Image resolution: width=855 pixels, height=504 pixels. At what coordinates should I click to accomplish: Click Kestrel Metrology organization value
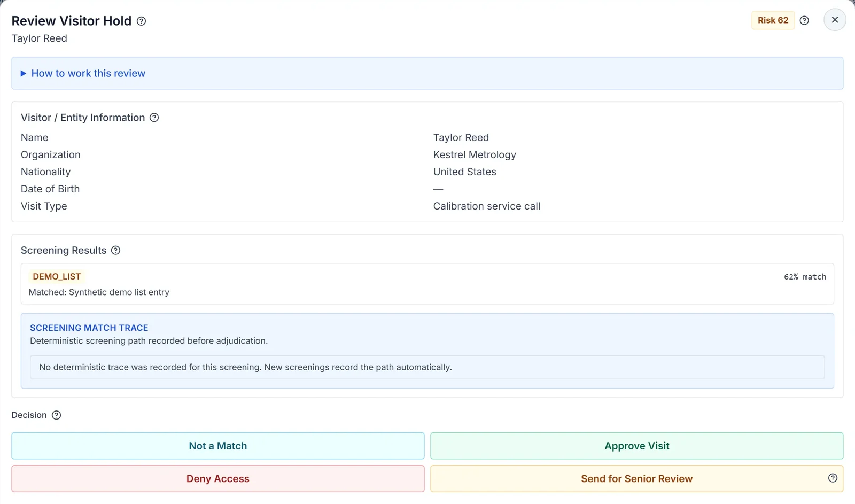coord(475,154)
